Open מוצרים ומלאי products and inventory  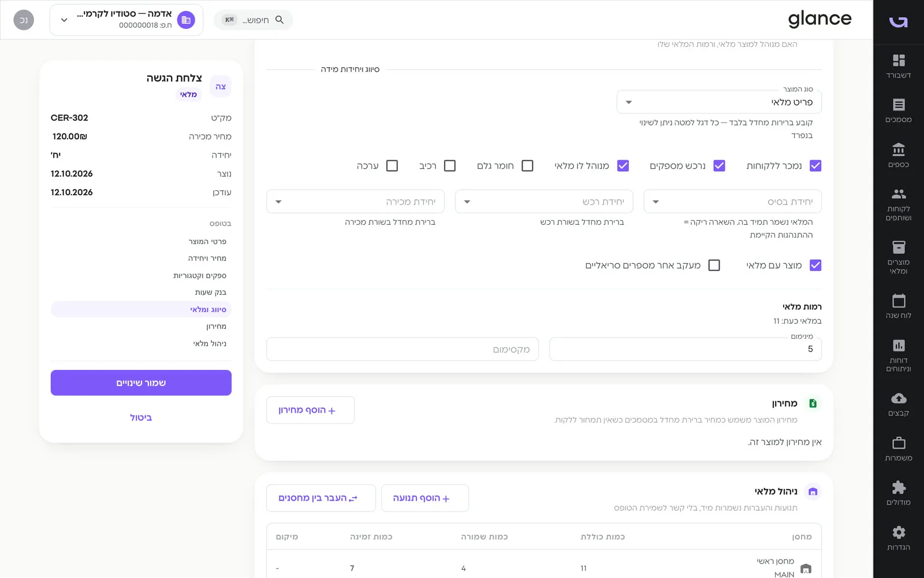coord(899,257)
